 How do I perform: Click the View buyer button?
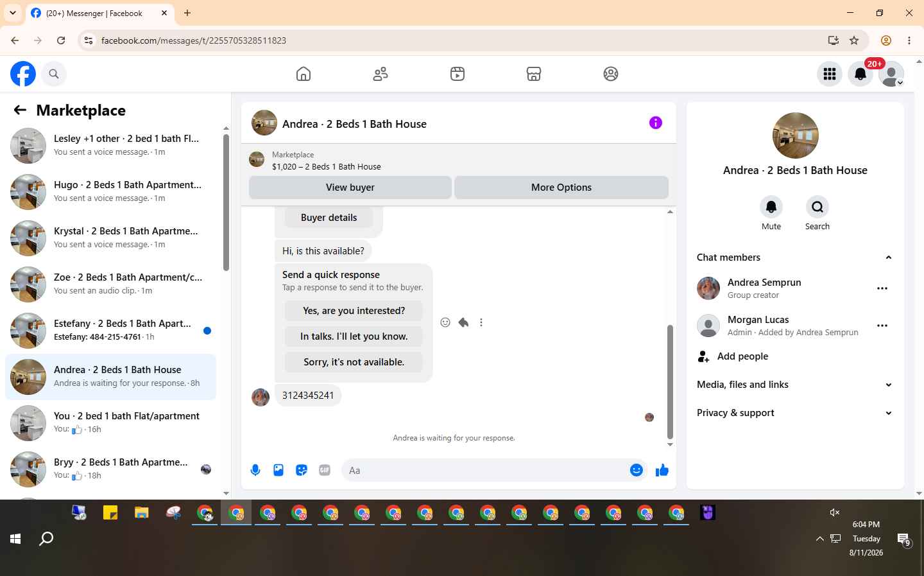coord(350,188)
